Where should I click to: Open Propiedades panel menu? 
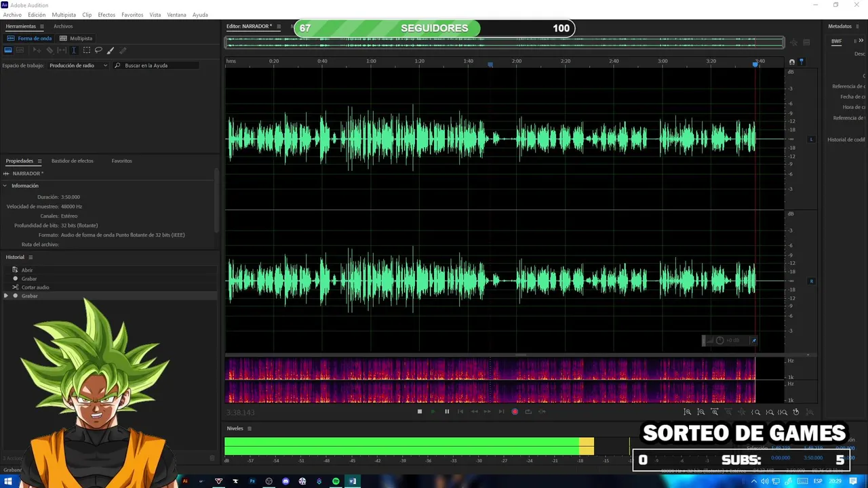click(39, 161)
